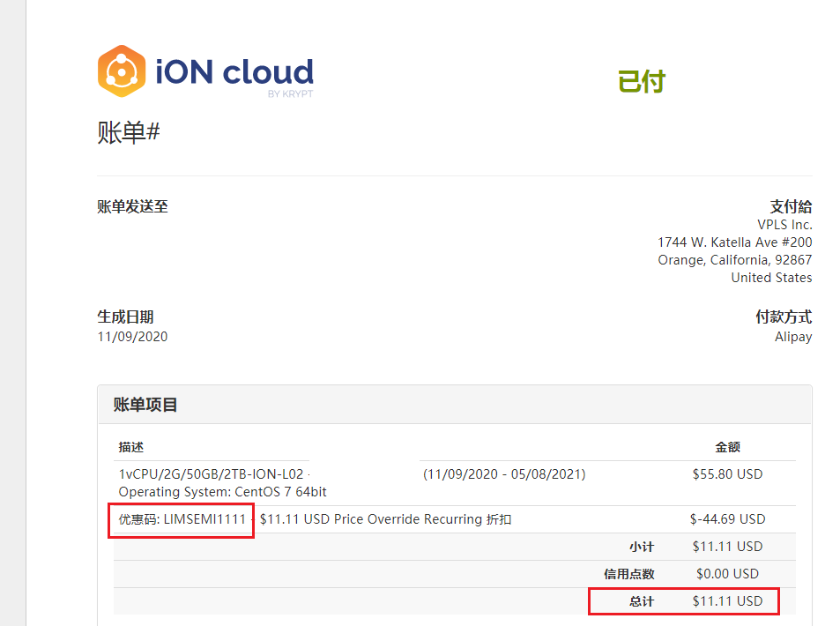Image resolution: width=840 pixels, height=626 pixels.
Task: Click the 描述 column header
Action: [131, 447]
